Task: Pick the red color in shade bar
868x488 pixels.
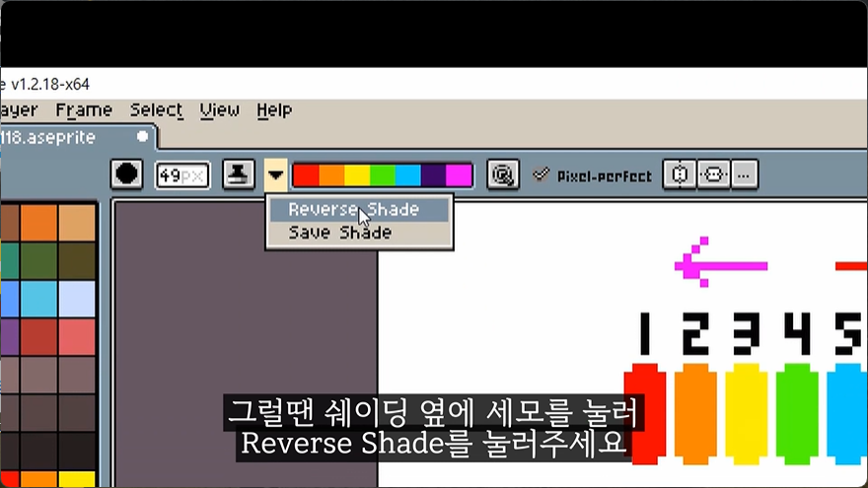Action: click(x=306, y=175)
